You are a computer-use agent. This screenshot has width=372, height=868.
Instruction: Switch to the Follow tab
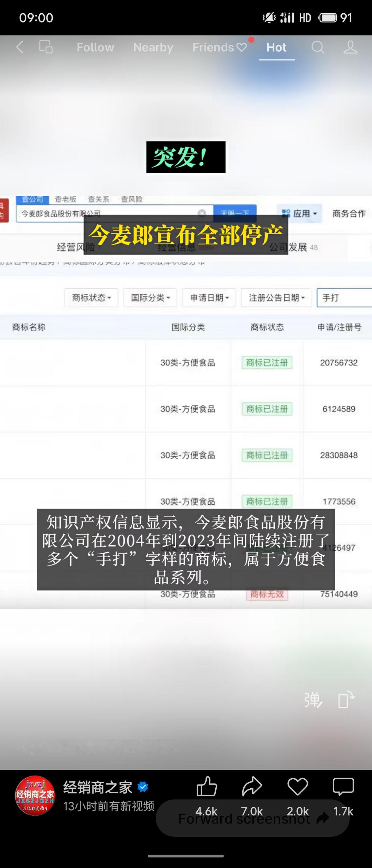pos(95,47)
